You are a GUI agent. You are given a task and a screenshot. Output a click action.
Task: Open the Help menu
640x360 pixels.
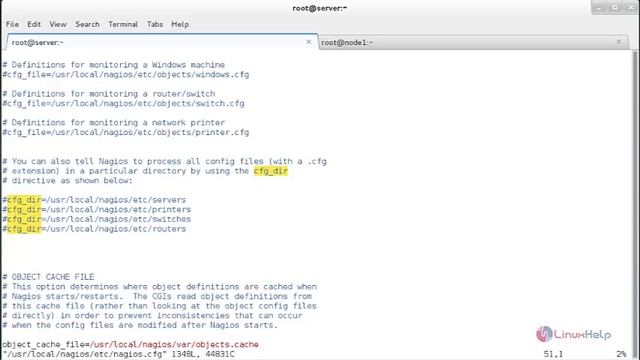coord(180,24)
